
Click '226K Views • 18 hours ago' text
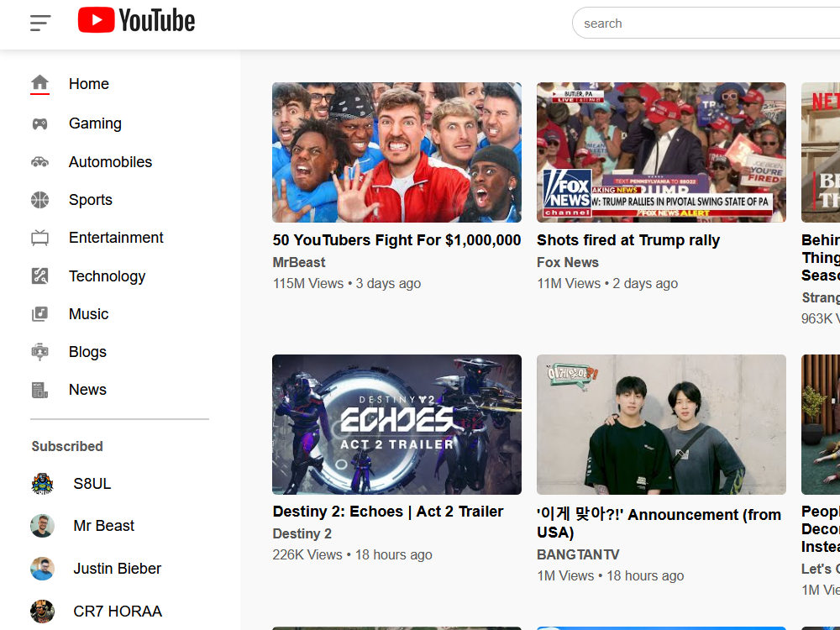point(352,554)
